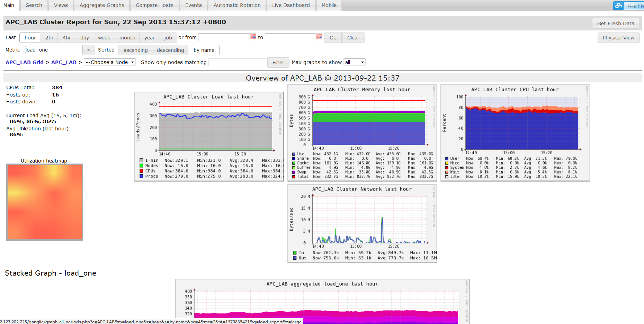This screenshot has width=644, height=324.
Task: Click the Utilization heatmap image
Action: point(45,202)
